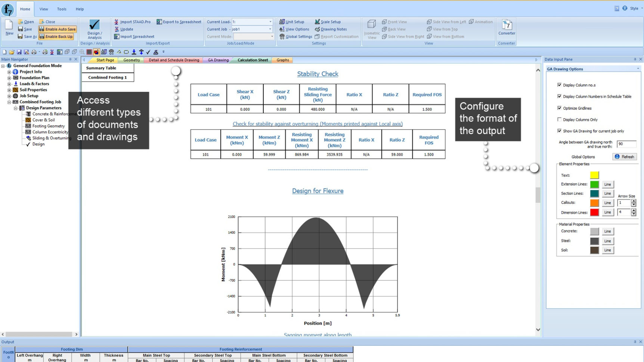Click the yellow Text color swatch

click(594, 175)
